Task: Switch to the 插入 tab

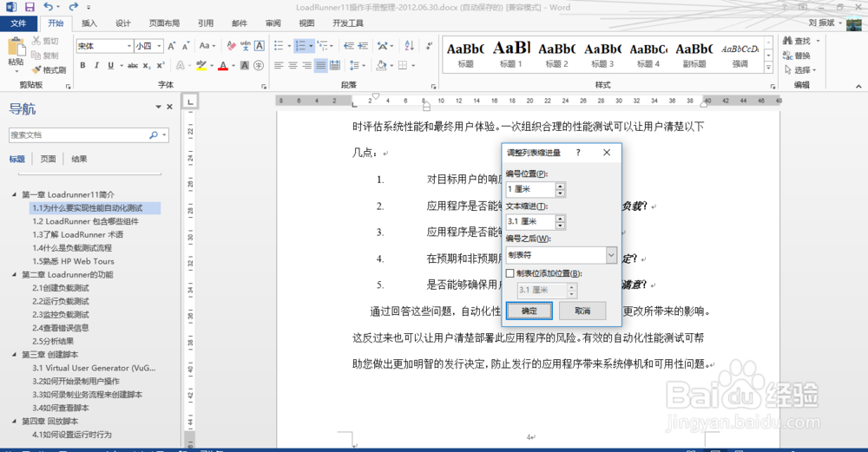Action: point(89,23)
